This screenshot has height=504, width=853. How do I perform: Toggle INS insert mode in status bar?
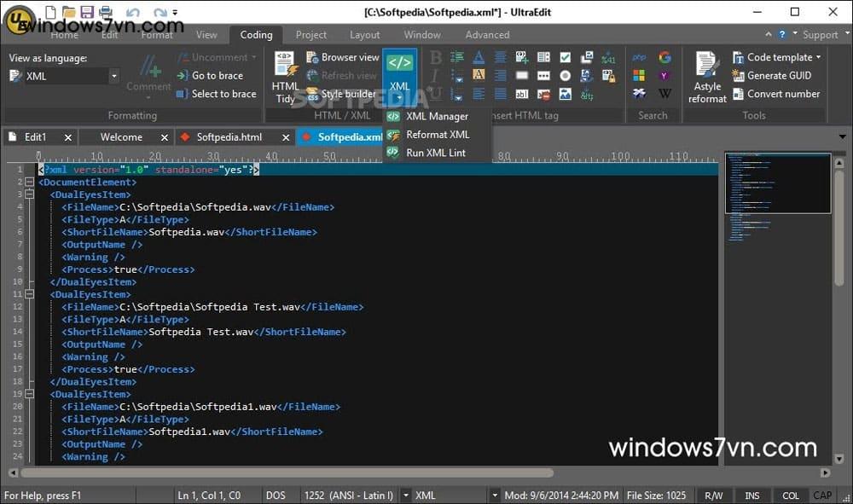pos(752,495)
